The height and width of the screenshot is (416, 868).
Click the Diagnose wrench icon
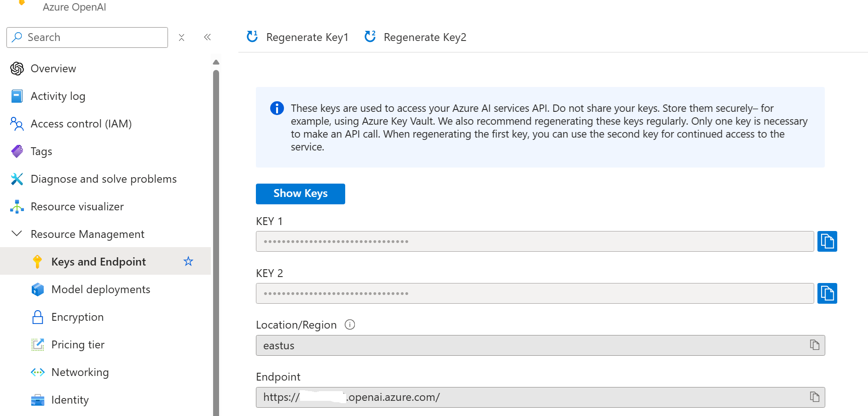point(17,179)
